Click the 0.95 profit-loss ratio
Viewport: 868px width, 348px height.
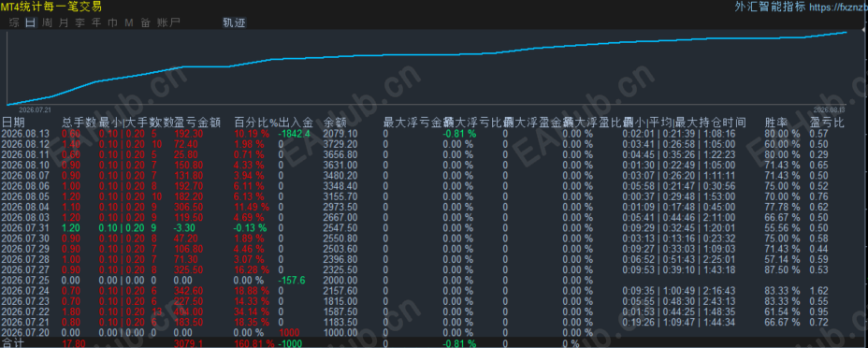click(818, 312)
